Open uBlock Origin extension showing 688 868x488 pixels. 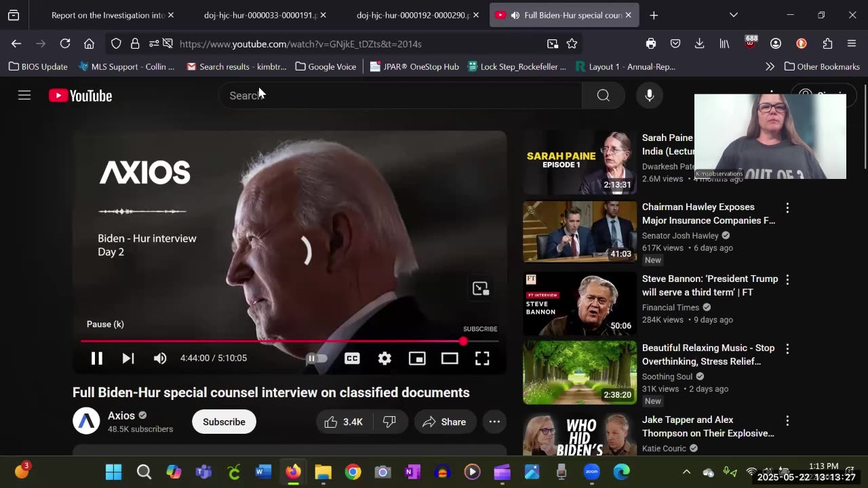750,42
